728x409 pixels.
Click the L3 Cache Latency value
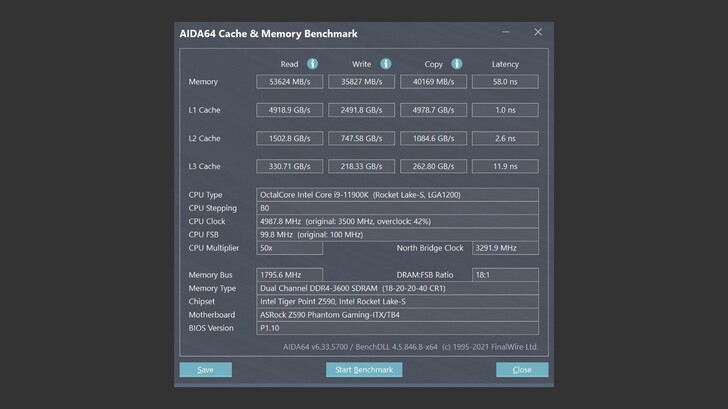point(505,166)
